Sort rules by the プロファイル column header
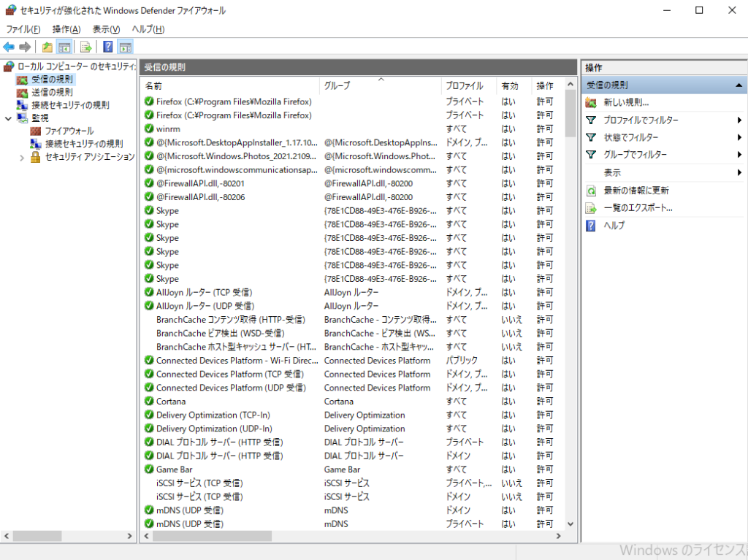Image resolution: width=748 pixels, height=560 pixels. pos(469,86)
